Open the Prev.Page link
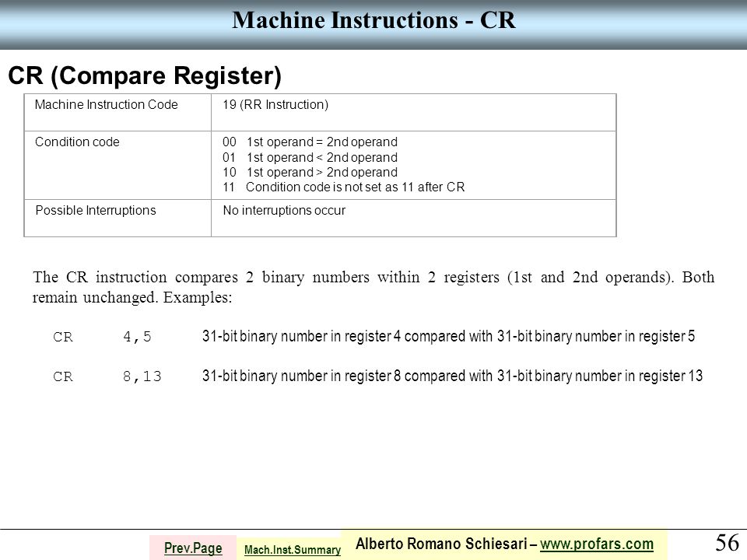This screenshot has width=747, height=560. (193, 548)
